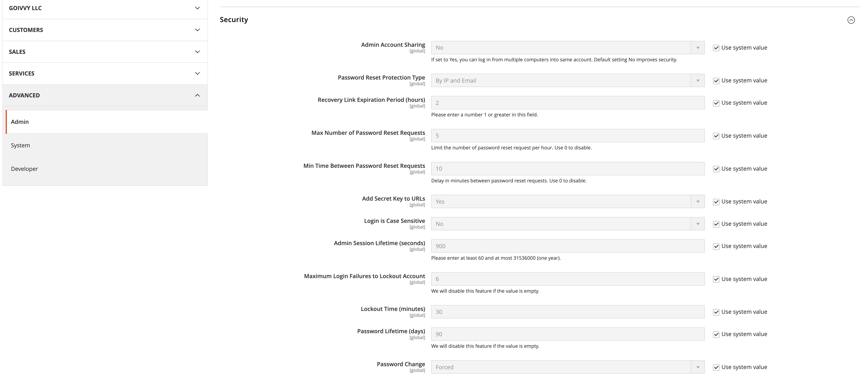Collapse the Security section circle icon
The height and width of the screenshot is (383, 868).
[x=851, y=20]
